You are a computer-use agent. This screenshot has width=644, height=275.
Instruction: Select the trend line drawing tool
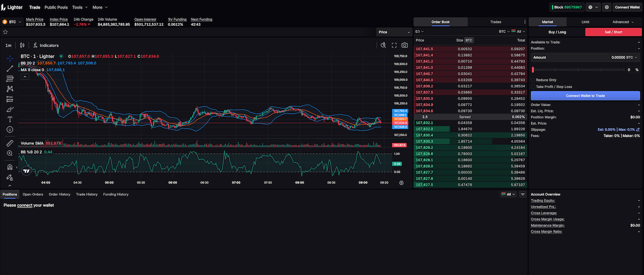(x=10, y=68)
